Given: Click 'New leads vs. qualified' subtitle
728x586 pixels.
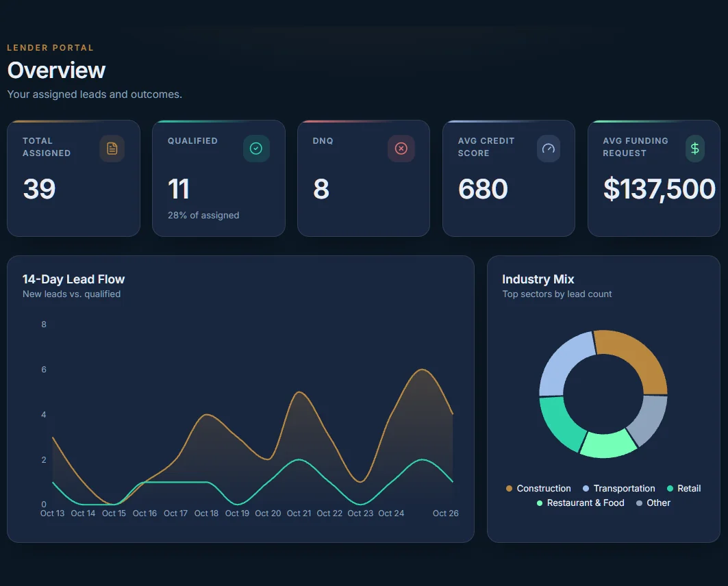Looking at the screenshot, I should pyautogui.click(x=71, y=294).
